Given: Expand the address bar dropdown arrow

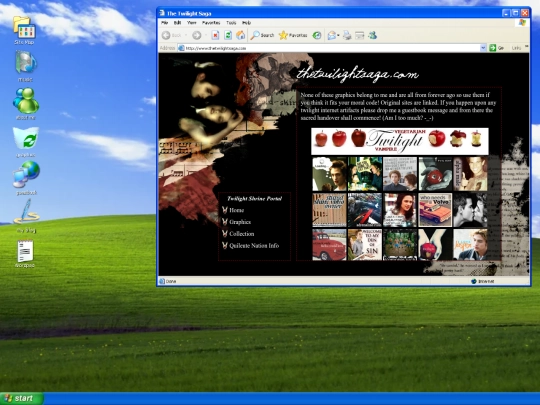Looking at the screenshot, I should click(x=483, y=48).
